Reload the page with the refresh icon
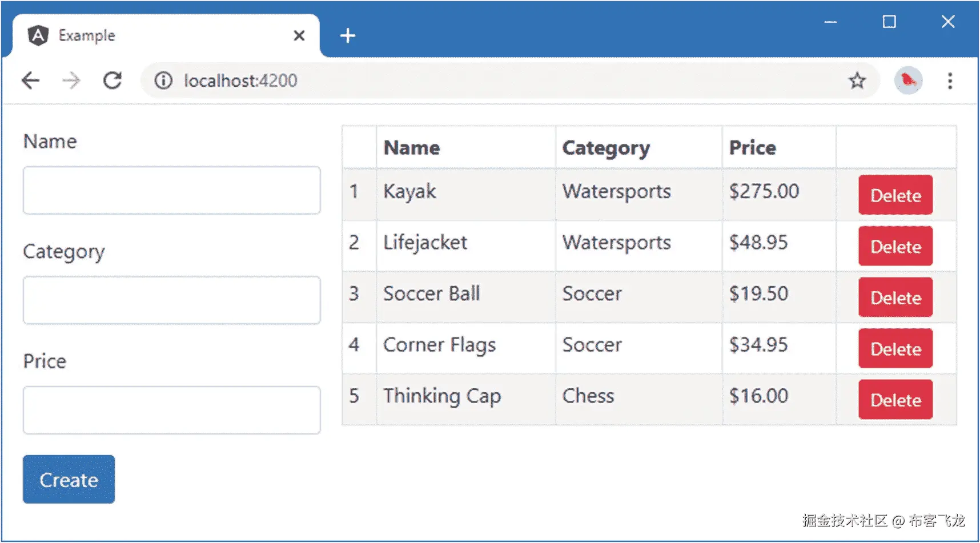The image size is (980, 543). [x=113, y=81]
